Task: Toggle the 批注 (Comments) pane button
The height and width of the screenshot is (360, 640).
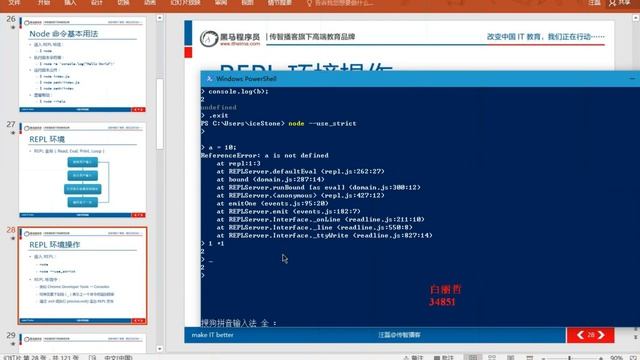Action: coord(444,358)
